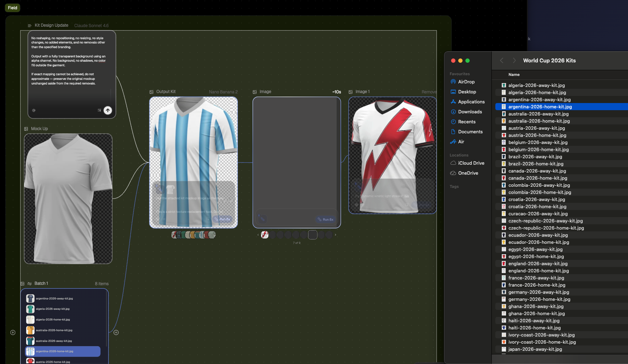Select algeria-2026-away-kit.jpg in Finder

click(562, 86)
